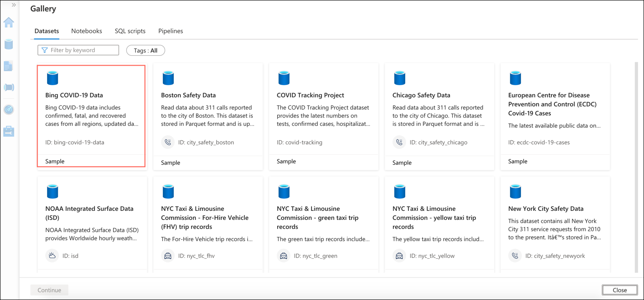Click the taxi icon beside nyc_tlc_yellow
Screen dimensions: 644x300
coord(399,256)
